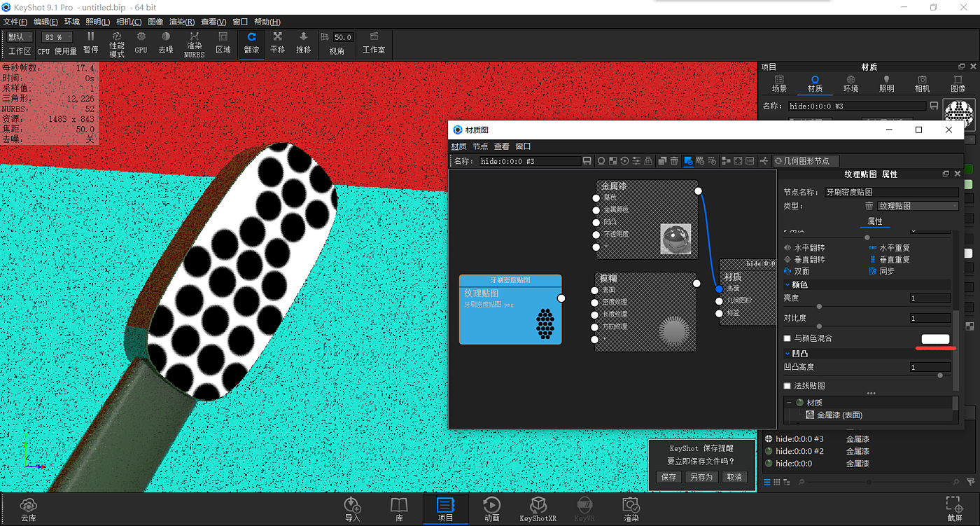Click the 另存为 button in save reminder

[701, 477]
